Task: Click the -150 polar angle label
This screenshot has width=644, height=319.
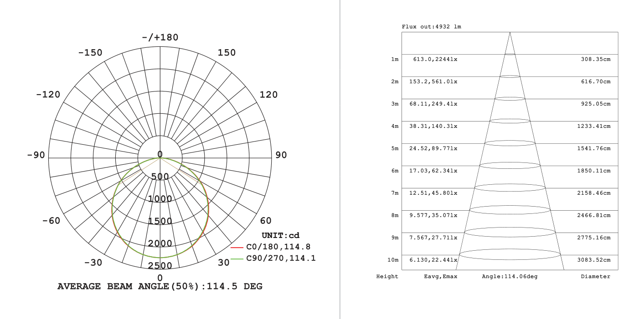Action: point(90,53)
